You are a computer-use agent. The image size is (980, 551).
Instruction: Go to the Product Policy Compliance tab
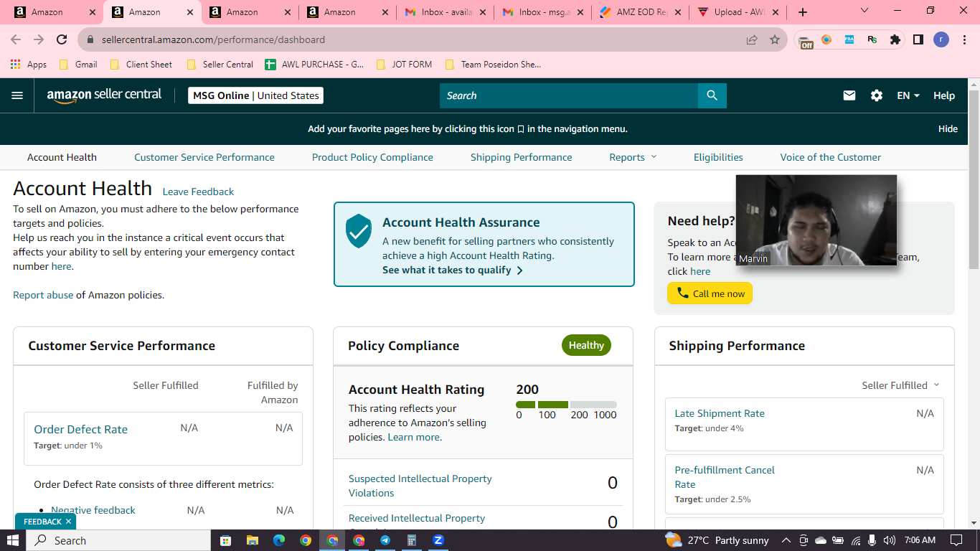tap(372, 157)
